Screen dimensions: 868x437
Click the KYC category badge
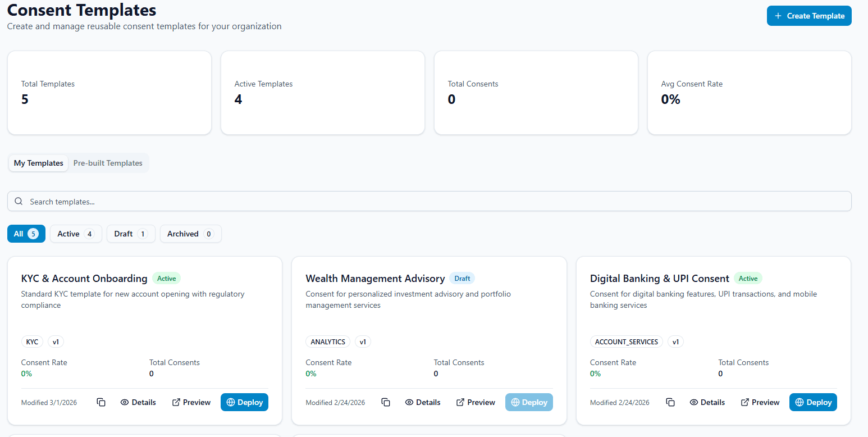pyautogui.click(x=32, y=342)
